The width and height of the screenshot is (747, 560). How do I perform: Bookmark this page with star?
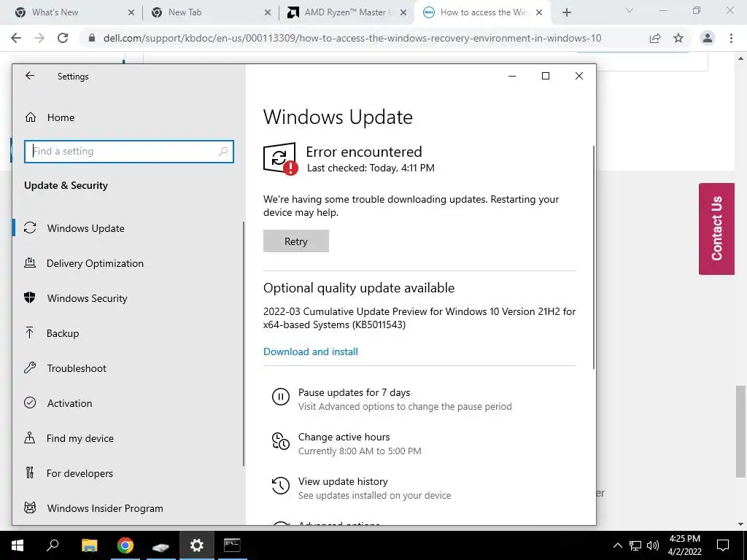[x=678, y=38]
